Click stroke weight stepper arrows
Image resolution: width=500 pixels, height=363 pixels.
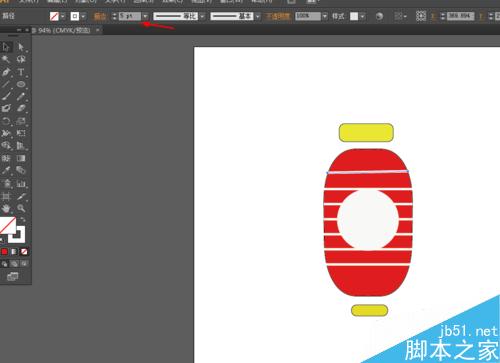(x=114, y=16)
